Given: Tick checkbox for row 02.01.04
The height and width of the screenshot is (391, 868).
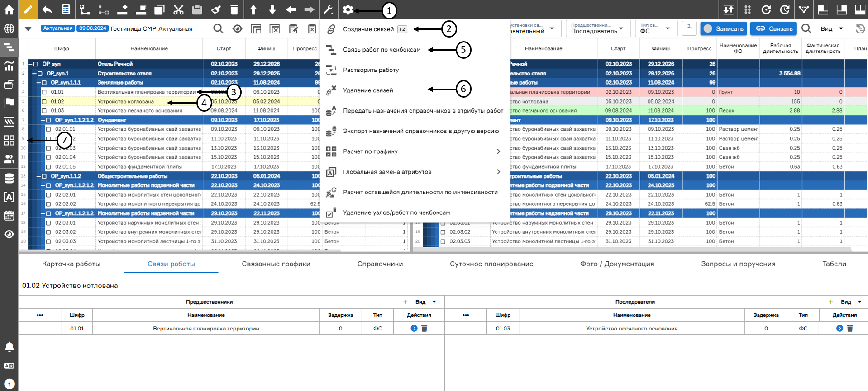Looking at the screenshot, I should pos(48,157).
